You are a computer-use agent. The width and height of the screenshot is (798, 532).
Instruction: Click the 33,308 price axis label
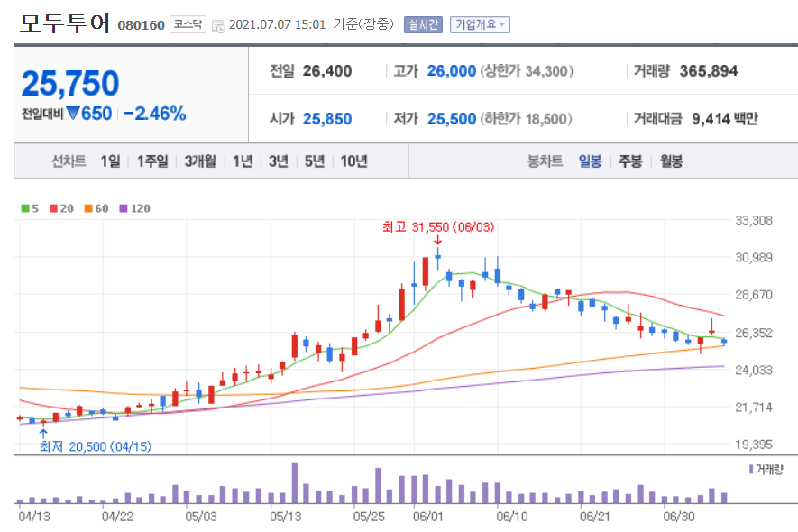point(754,220)
